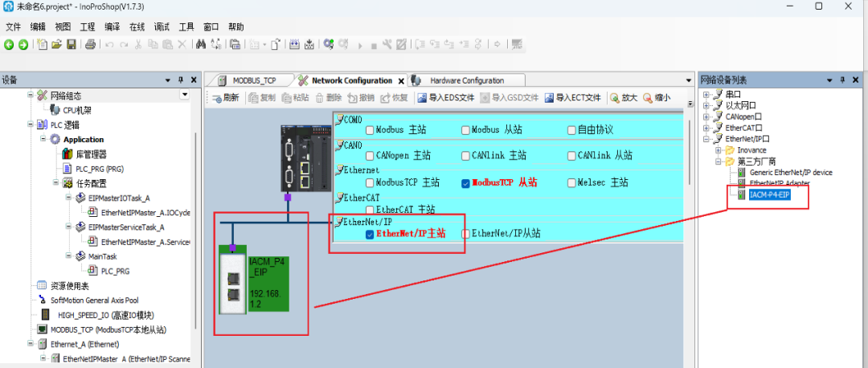This screenshot has height=368, width=868.
Task: Uncheck the ModbusTCP 从站 checkbox
Action: 466,183
